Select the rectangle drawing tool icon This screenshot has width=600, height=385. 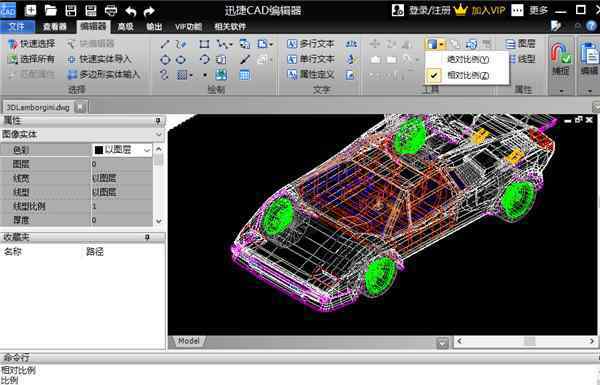tap(204, 44)
